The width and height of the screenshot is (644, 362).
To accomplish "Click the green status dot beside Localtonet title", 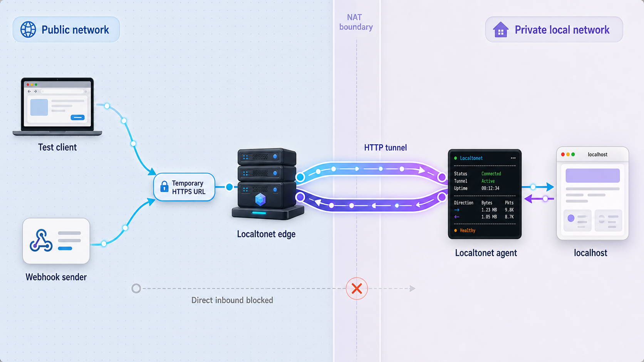I will pos(456,158).
